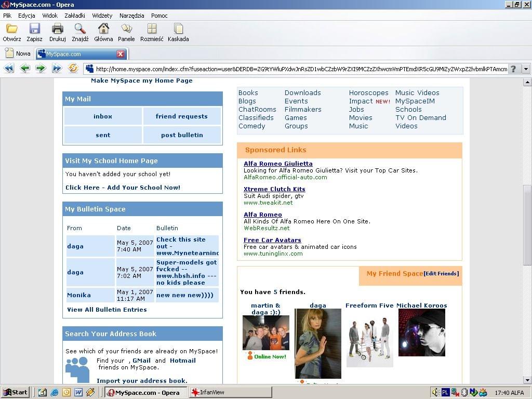Click the people icon in Address Book section
The image size is (532, 399).
[x=78, y=370]
